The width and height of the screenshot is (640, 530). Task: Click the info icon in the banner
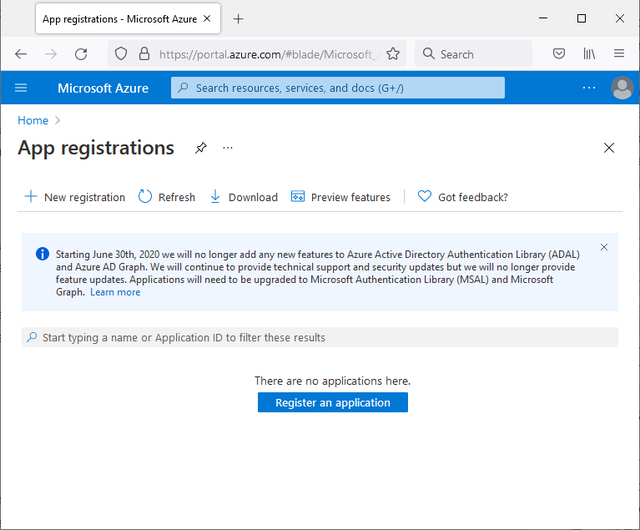(x=42, y=254)
